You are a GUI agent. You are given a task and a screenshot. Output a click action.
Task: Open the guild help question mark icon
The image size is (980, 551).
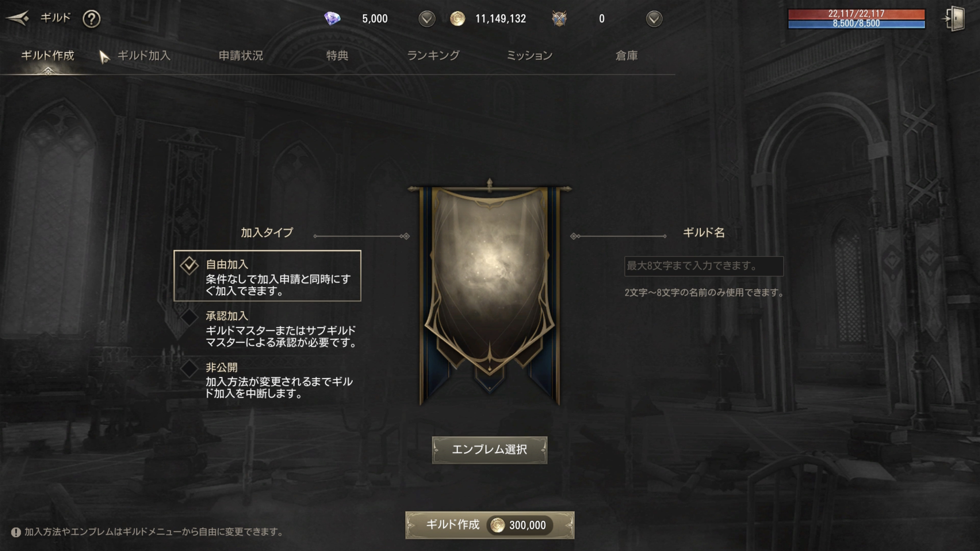(91, 19)
